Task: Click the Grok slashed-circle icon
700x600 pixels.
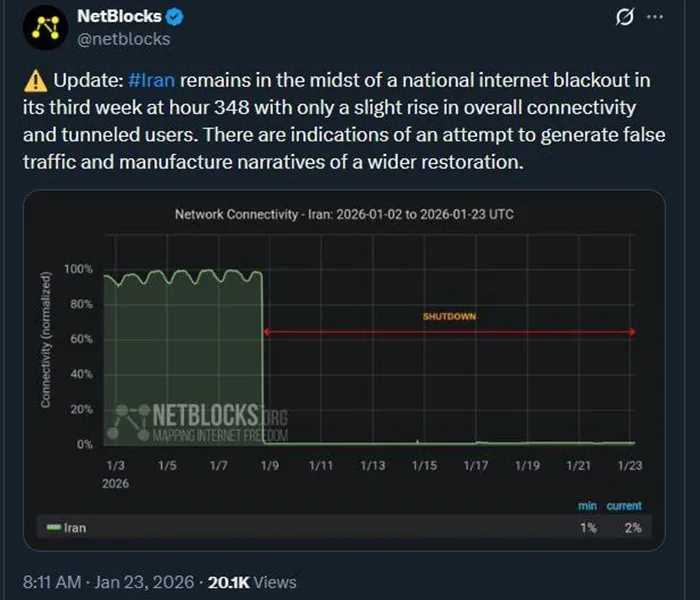Action: pyautogui.click(x=623, y=17)
